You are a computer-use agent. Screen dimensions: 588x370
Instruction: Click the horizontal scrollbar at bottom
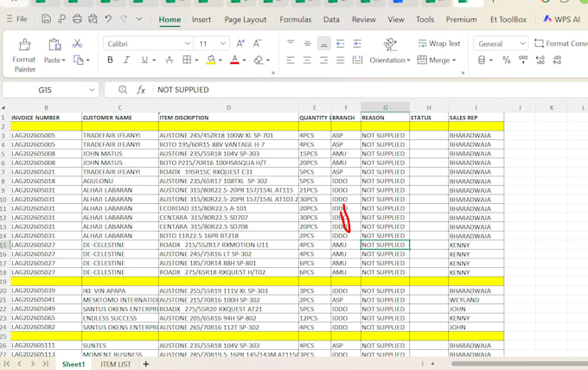(520, 364)
